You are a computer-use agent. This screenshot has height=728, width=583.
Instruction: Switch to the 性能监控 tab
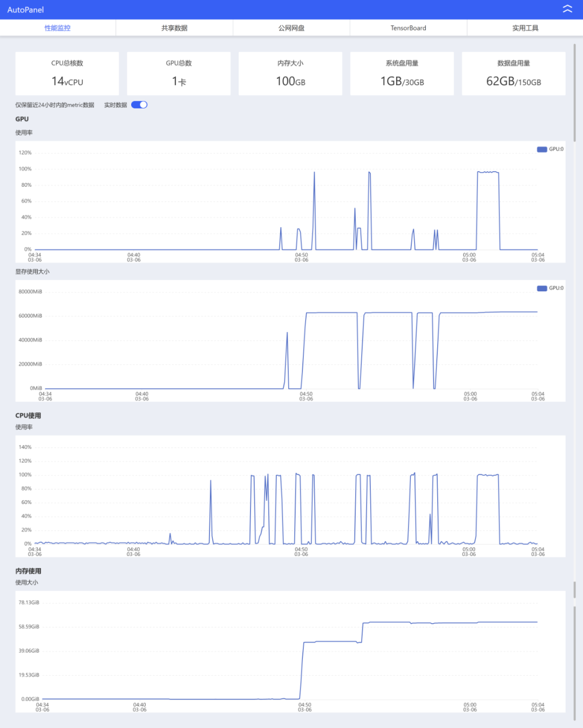[x=58, y=28]
